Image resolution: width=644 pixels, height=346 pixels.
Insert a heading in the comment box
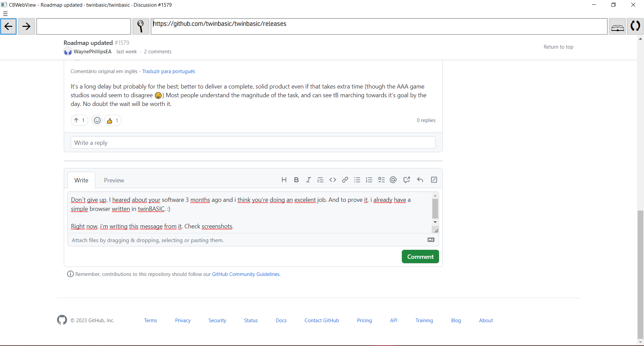tap(284, 180)
